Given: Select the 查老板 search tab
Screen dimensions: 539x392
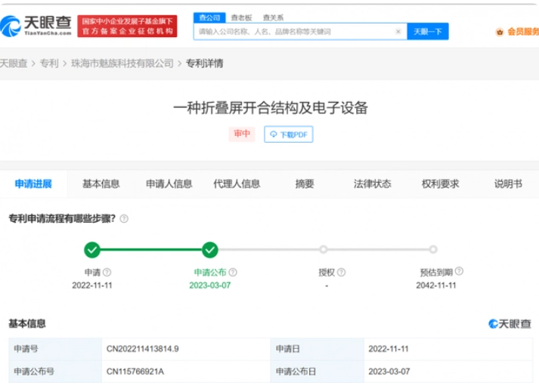Looking at the screenshot, I should [241, 18].
